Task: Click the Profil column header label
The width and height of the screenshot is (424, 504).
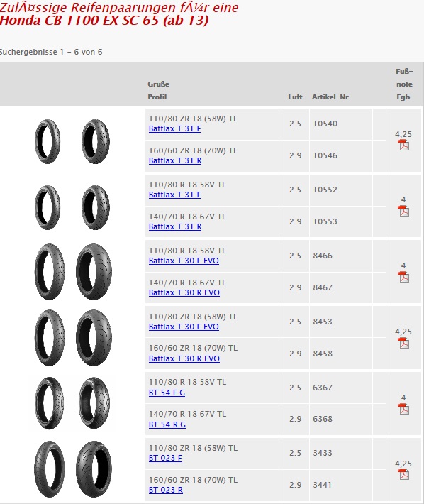Action: click(x=157, y=97)
